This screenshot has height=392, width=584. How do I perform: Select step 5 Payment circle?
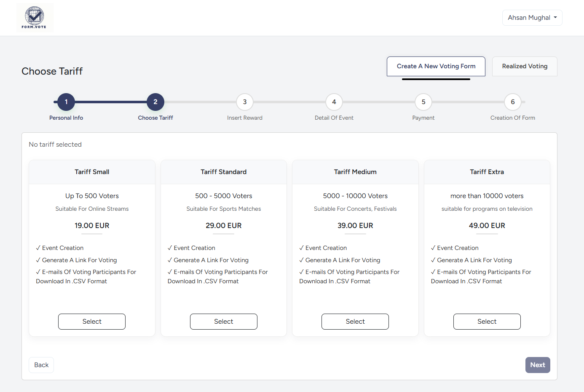(x=423, y=102)
